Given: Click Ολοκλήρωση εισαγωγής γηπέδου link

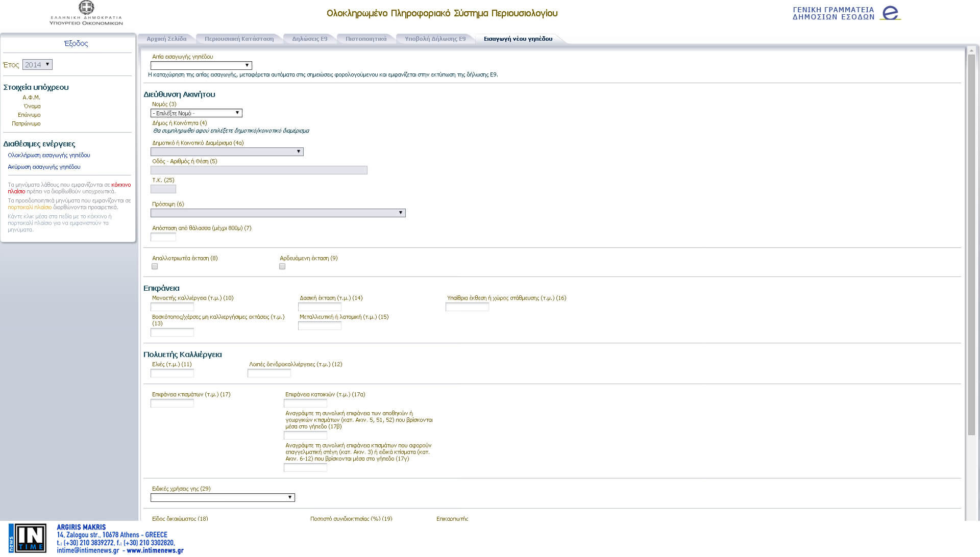Looking at the screenshot, I should coord(49,155).
